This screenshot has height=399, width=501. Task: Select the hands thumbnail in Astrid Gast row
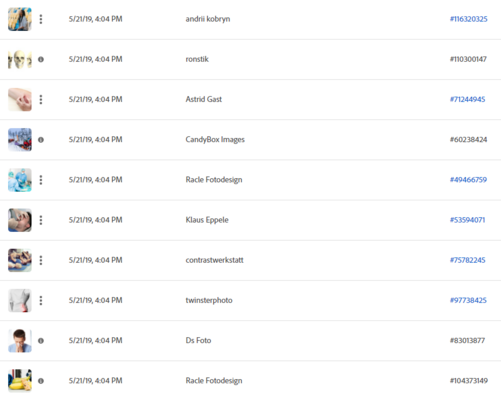pos(20,99)
